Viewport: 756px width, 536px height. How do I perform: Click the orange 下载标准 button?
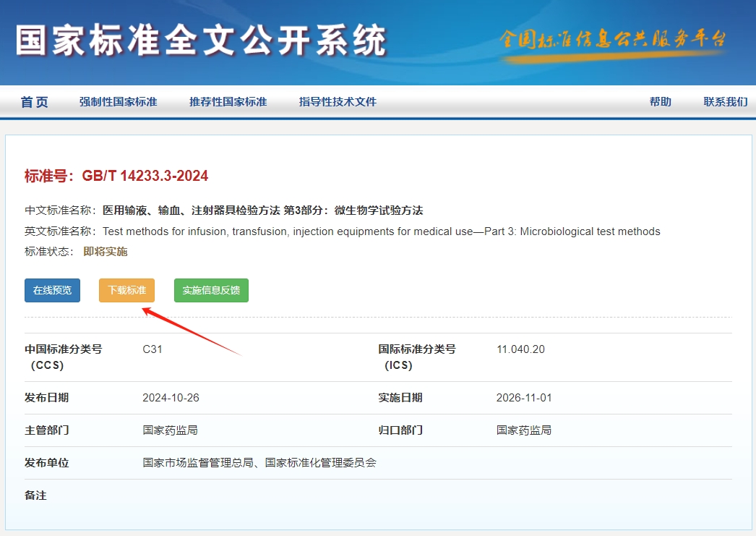(126, 290)
